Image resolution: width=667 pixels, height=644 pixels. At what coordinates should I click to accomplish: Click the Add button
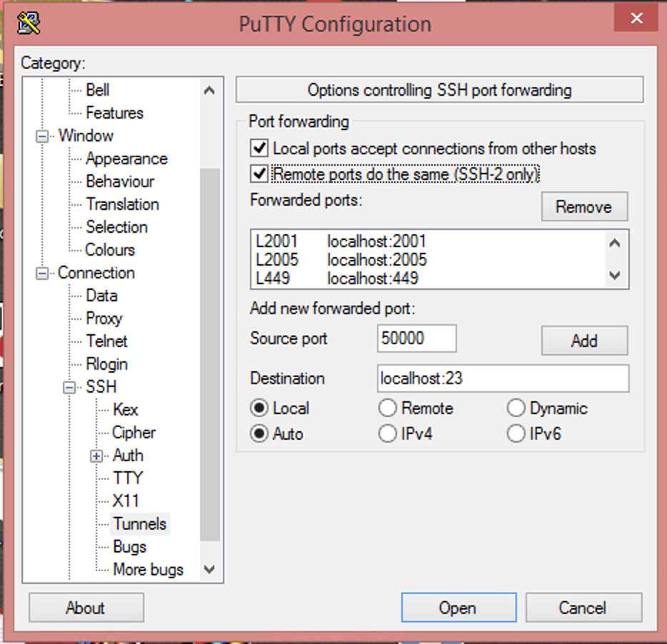[584, 341]
